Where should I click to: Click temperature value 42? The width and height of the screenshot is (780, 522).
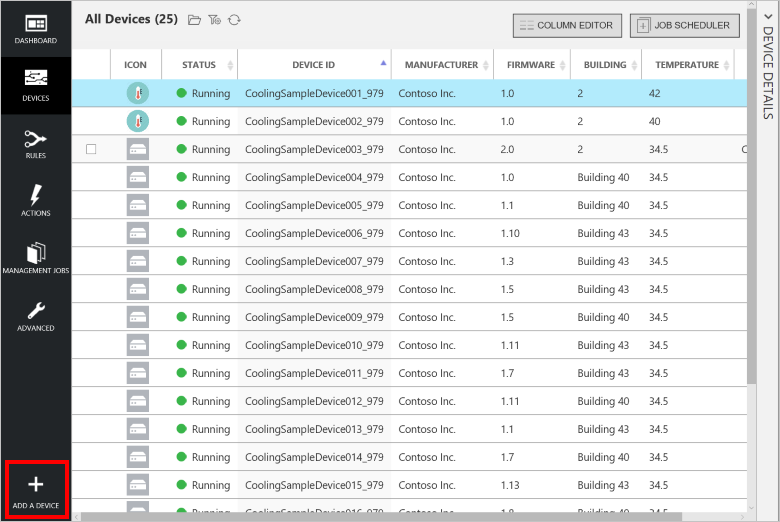(x=655, y=93)
